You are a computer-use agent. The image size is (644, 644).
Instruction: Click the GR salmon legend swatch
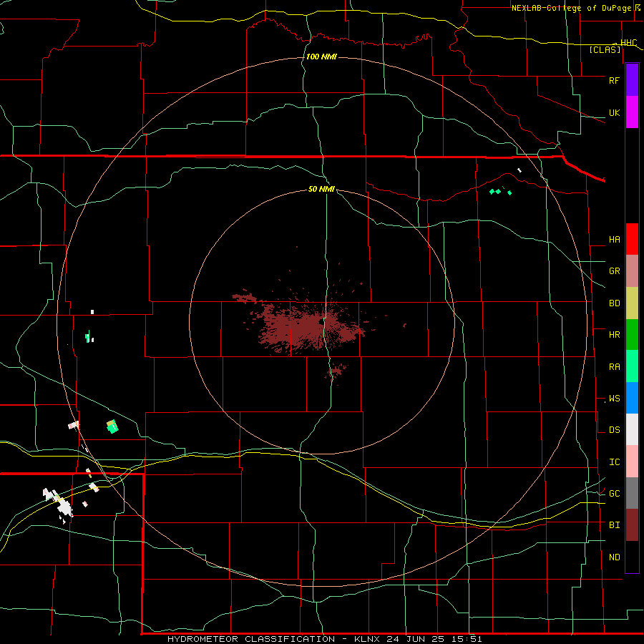pos(632,271)
